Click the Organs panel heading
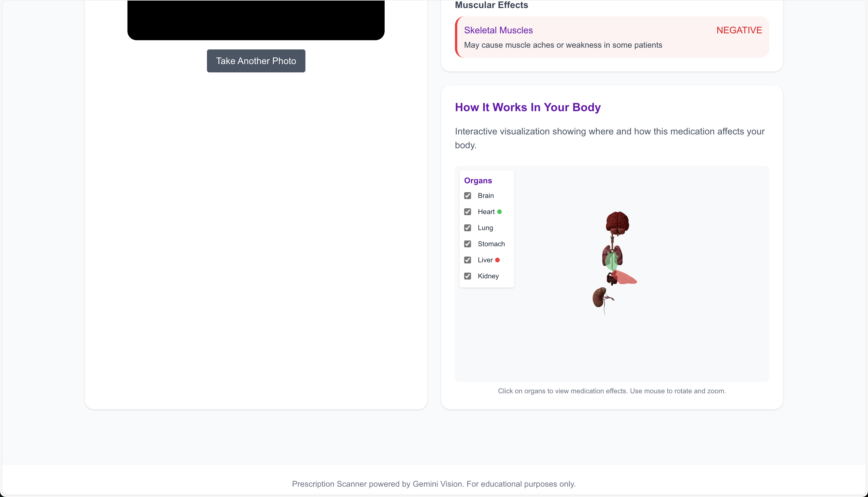 [478, 181]
